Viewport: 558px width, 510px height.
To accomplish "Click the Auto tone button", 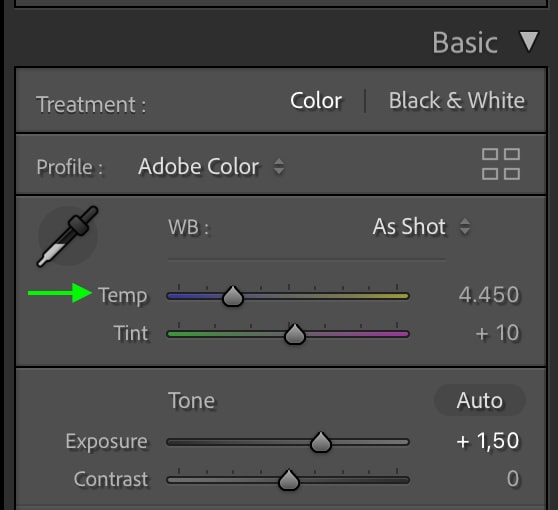I will 479,400.
